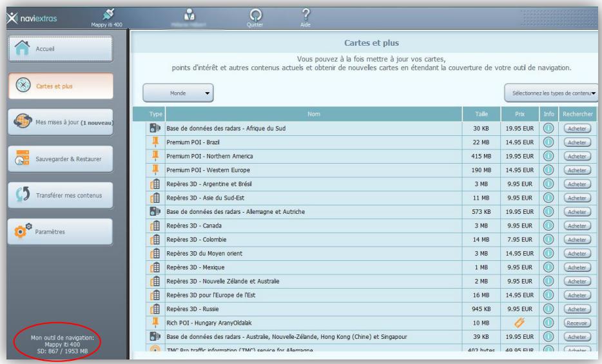Buy Repères 3D Russie
The image size is (602, 364).
(x=577, y=309)
